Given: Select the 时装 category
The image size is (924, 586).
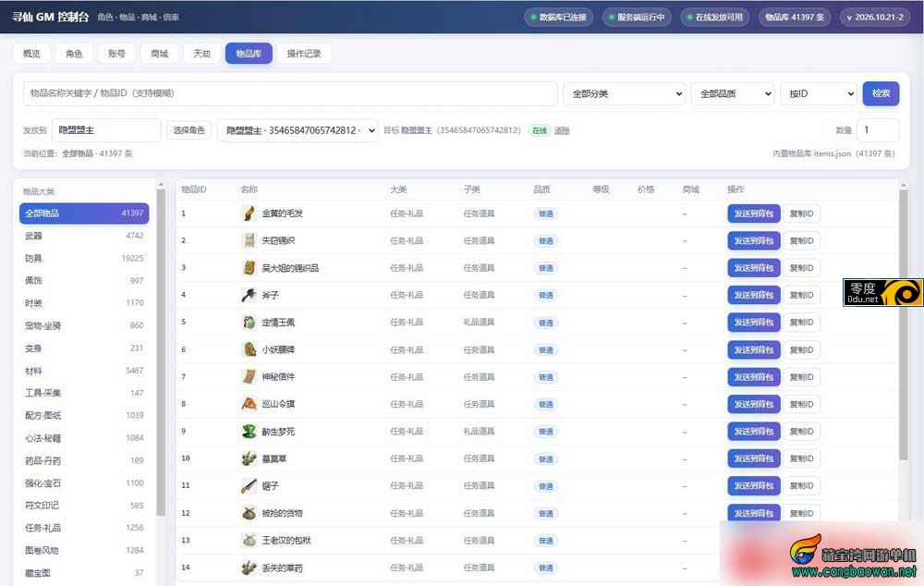Looking at the screenshot, I should click(84, 303).
